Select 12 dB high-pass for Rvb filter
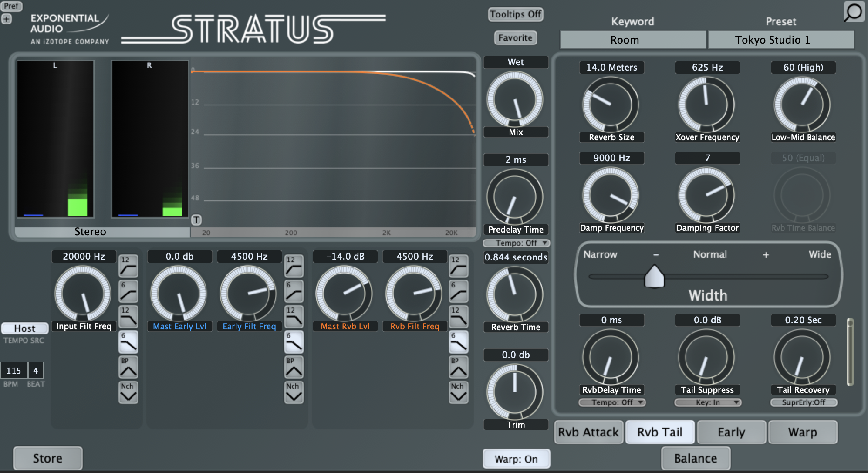Viewport: 868px width, 473px height. point(459,266)
